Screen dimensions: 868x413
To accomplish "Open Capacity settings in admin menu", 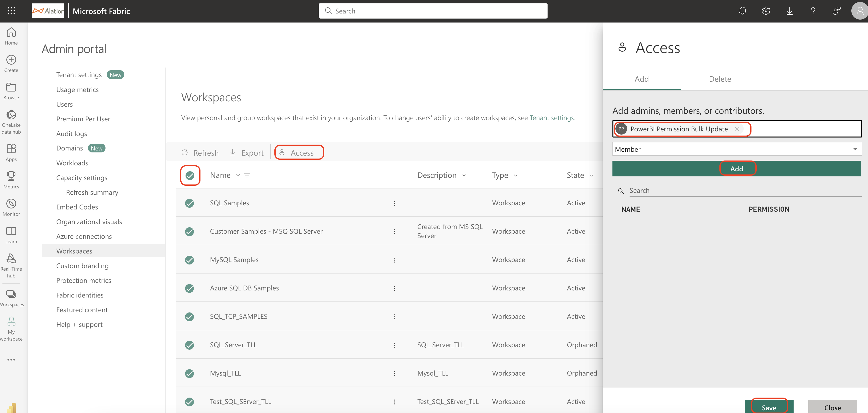I will click(82, 178).
